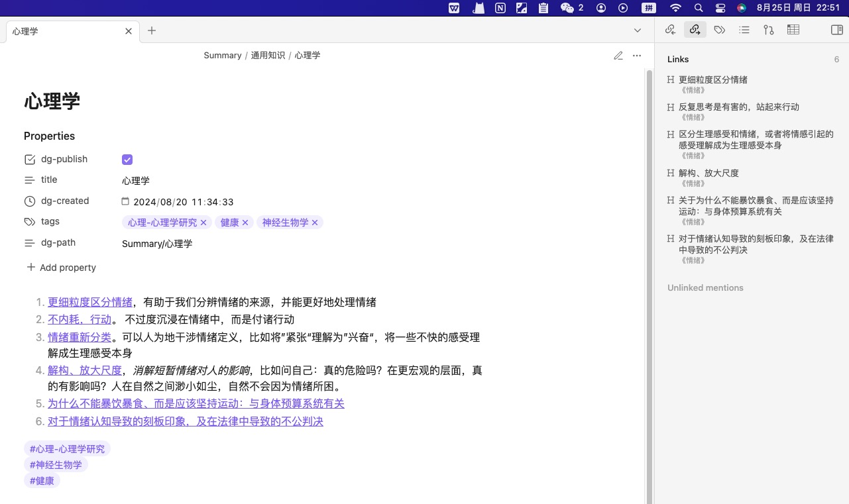Image resolution: width=849 pixels, height=504 pixels.
Task: Go to Summary in breadcrumb
Action: coord(223,56)
